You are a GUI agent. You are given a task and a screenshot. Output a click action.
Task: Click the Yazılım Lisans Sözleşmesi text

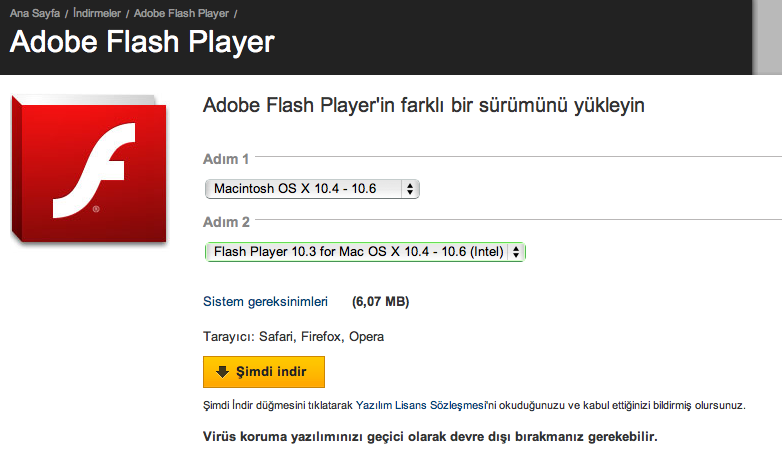point(423,405)
